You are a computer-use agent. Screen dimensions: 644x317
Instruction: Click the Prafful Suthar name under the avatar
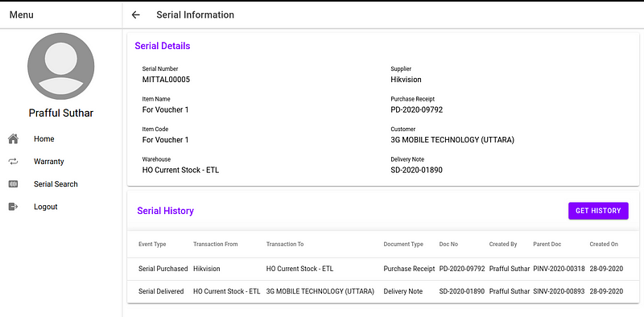click(x=61, y=113)
